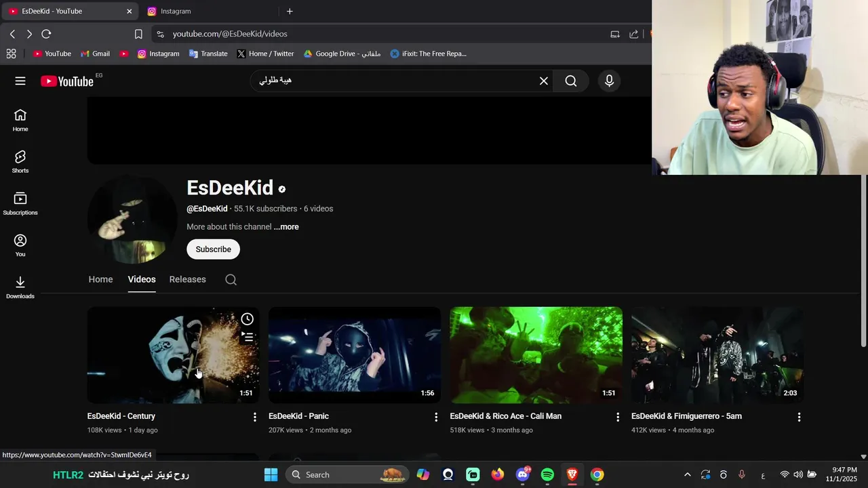Open Firefox from the taskbar
Viewport: 868px width, 488px height.
[x=498, y=474]
